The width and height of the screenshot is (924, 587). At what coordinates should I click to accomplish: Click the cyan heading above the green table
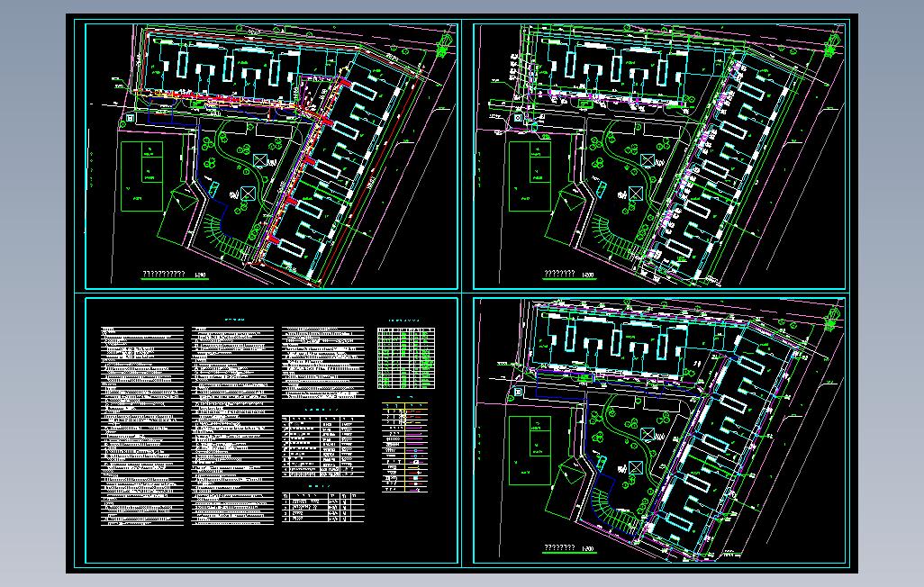pyautogui.click(x=405, y=321)
